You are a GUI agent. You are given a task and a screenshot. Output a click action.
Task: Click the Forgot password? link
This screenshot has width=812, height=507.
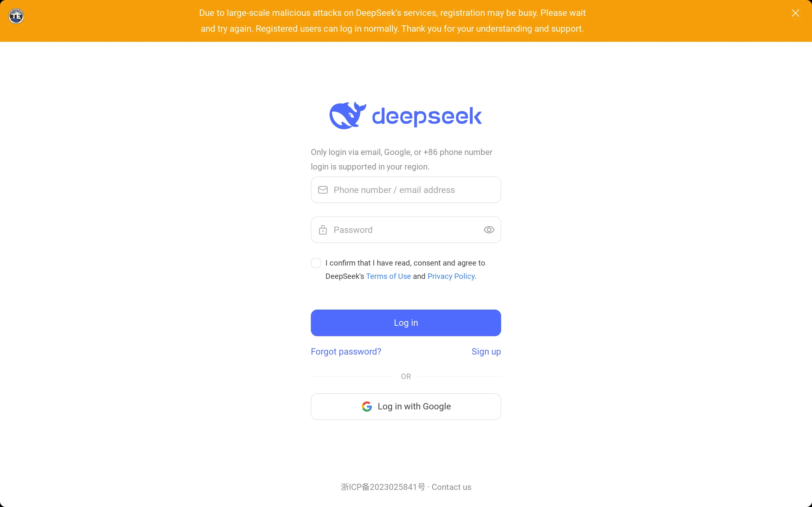pos(345,351)
